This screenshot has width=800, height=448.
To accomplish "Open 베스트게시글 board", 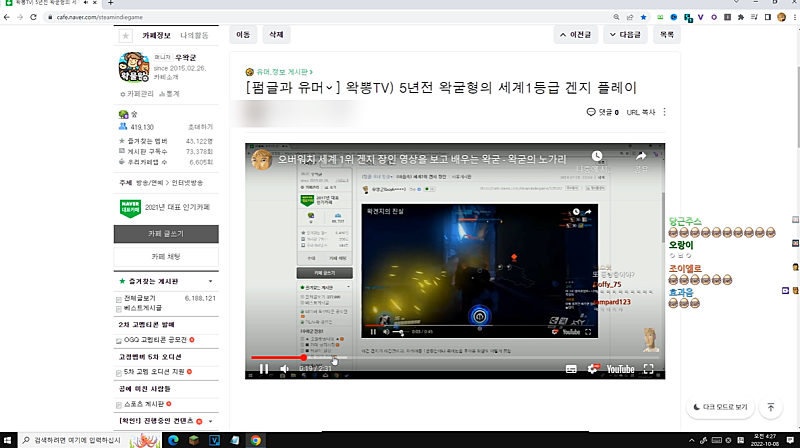I will coord(143,308).
